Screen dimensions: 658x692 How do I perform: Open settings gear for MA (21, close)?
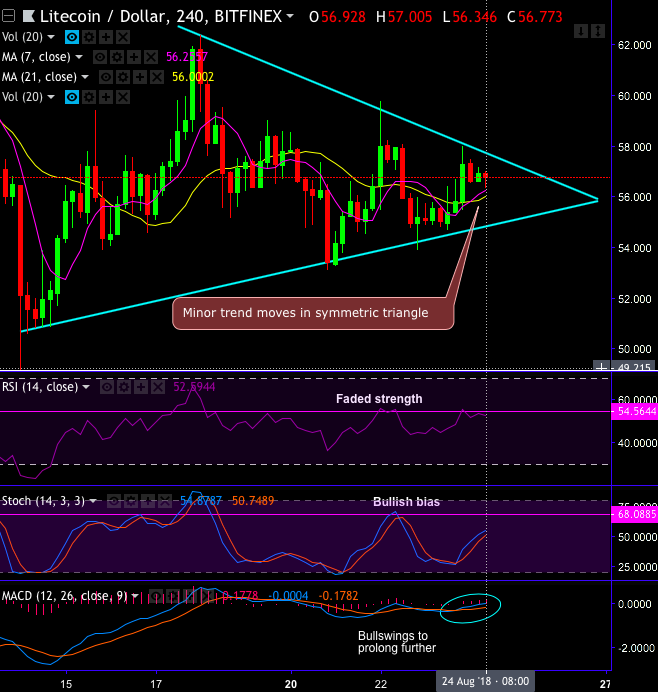tap(123, 77)
